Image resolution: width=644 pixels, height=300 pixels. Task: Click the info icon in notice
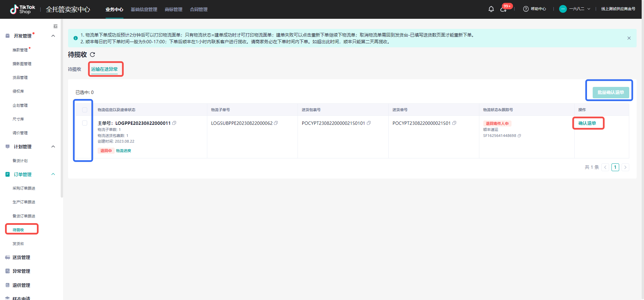(x=75, y=38)
